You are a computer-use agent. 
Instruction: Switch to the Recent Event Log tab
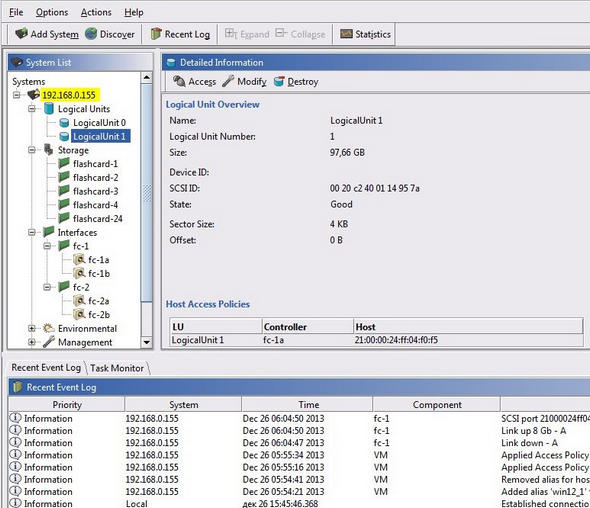pyautogui.click(x=46, y=368)
